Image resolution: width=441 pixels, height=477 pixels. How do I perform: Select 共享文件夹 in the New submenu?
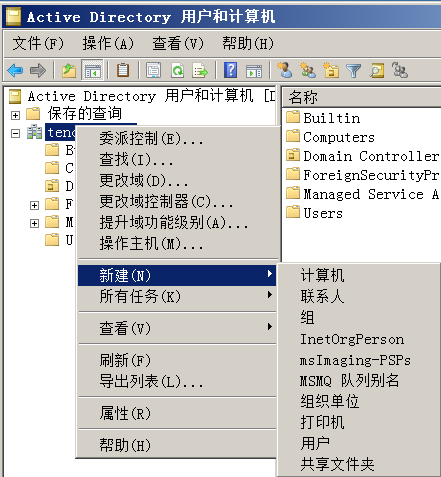click(x=358, y=464)
